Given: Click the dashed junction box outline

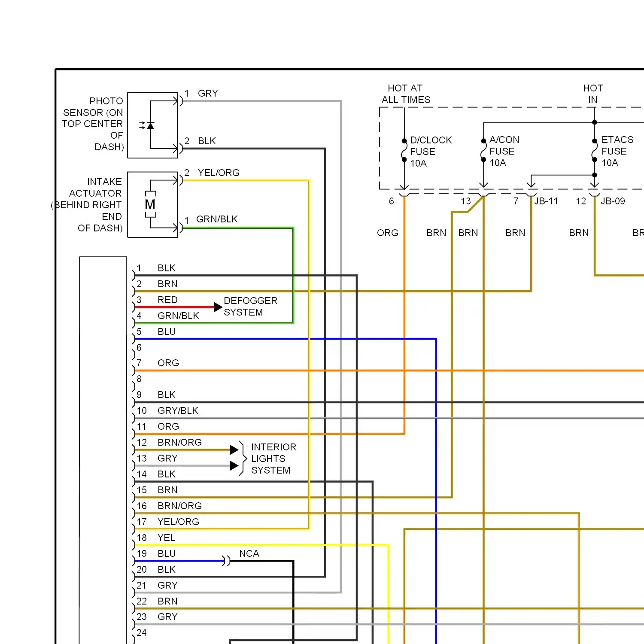Looking at the screenshot, I should pyautogui.click(x=511, y=148).
